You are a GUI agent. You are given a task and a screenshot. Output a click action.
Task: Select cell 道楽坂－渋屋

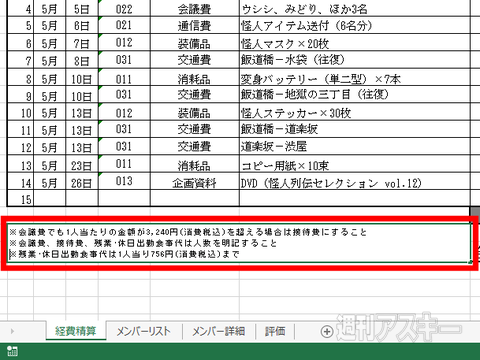tap(355, 147)
